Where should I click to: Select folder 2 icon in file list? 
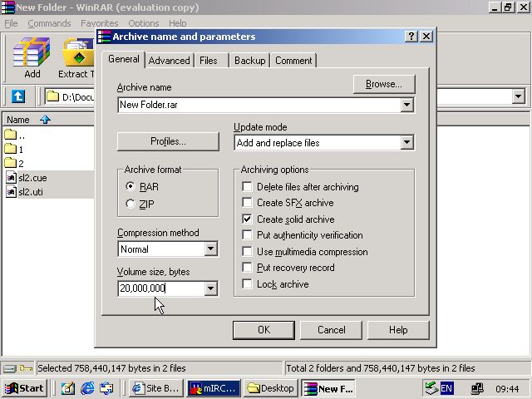[x=11, y=163]
